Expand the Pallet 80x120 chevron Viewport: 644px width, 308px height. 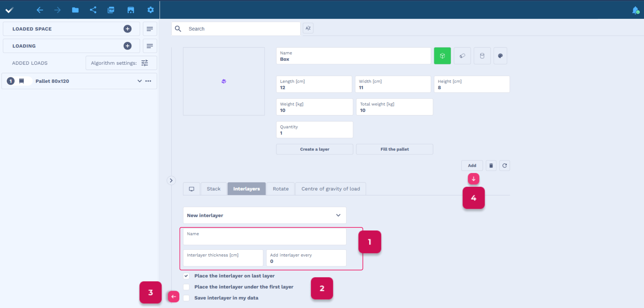pos(139,81)
